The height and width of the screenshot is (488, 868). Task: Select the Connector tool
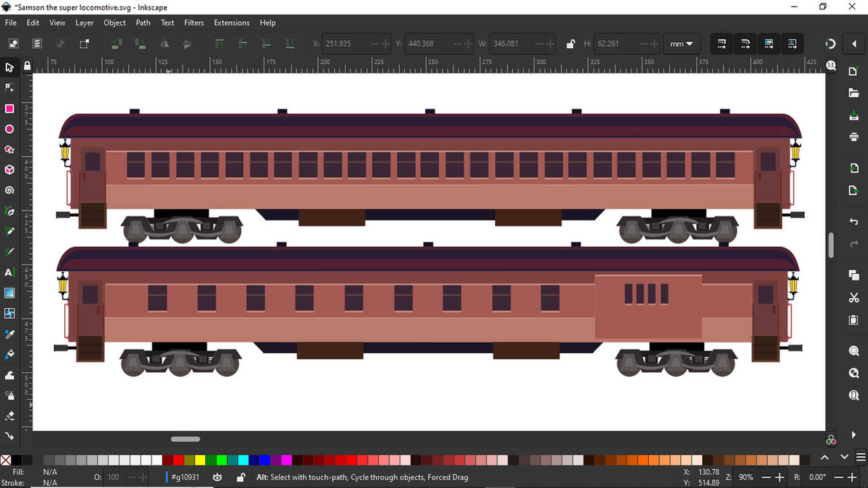click(x=9, y=436)
